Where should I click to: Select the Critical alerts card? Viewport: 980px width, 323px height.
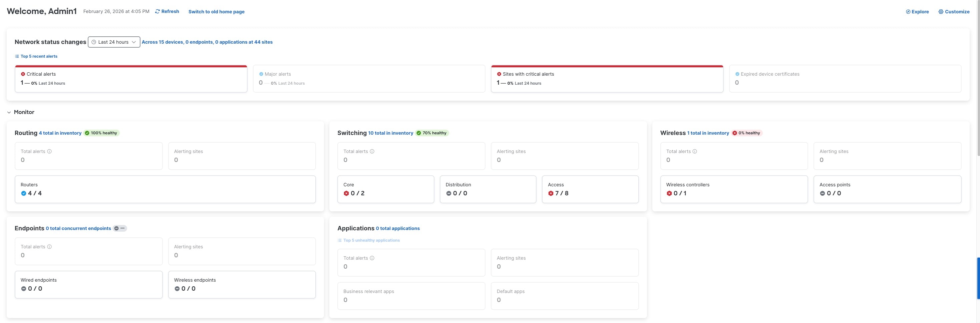click(x=131, y=79)
